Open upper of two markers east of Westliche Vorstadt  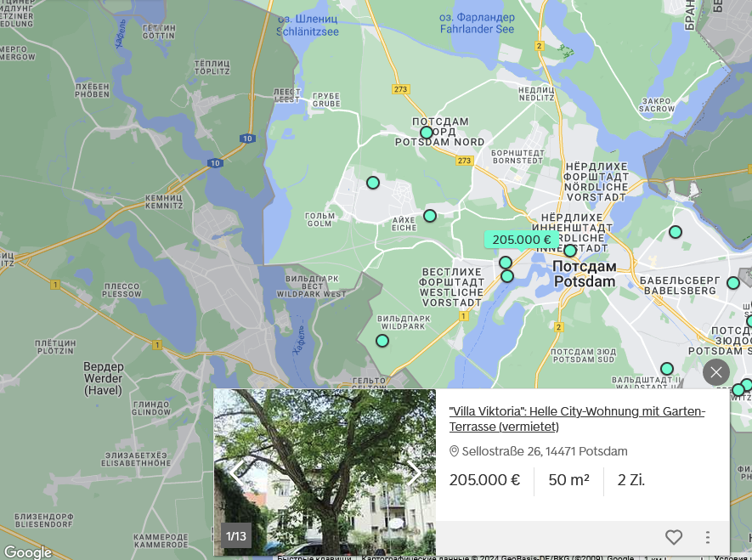[506, 263]
